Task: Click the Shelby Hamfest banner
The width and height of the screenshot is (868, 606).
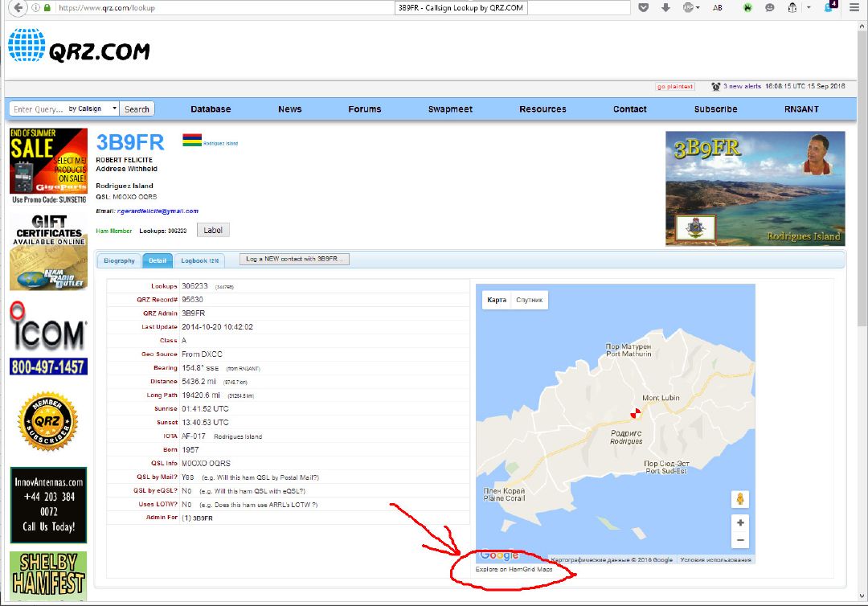Action: click(x=49, y=575)
